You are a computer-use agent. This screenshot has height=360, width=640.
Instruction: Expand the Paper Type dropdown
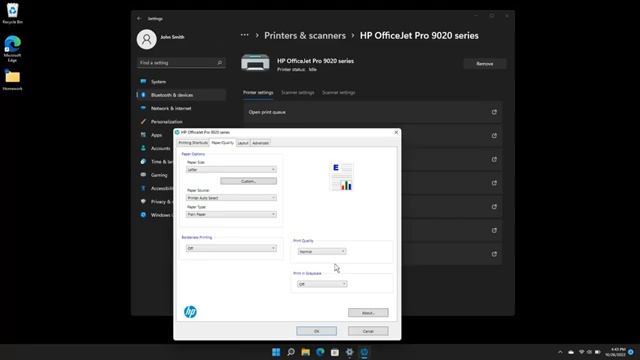[231, 214]
